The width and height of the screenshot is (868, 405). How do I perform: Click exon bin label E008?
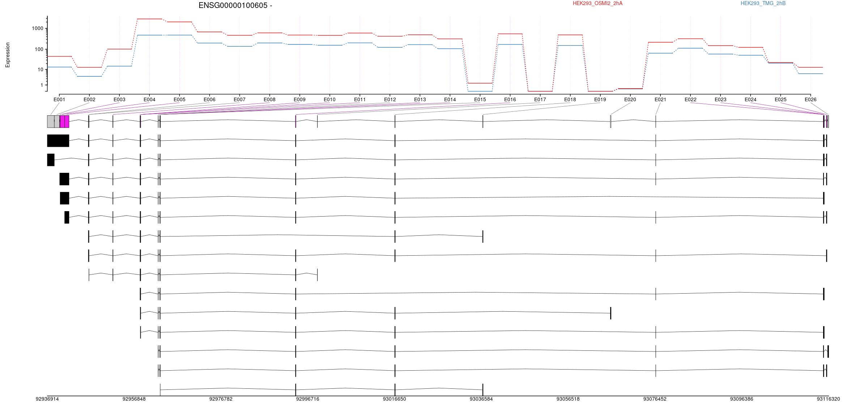coord(269,99)
